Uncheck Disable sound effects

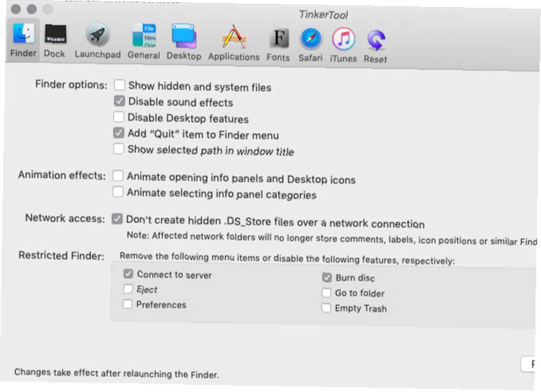pos(120,101)
